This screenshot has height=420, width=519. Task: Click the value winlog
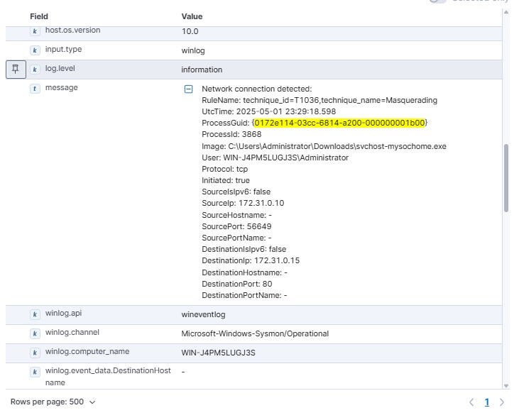click(x=193, y=50)
